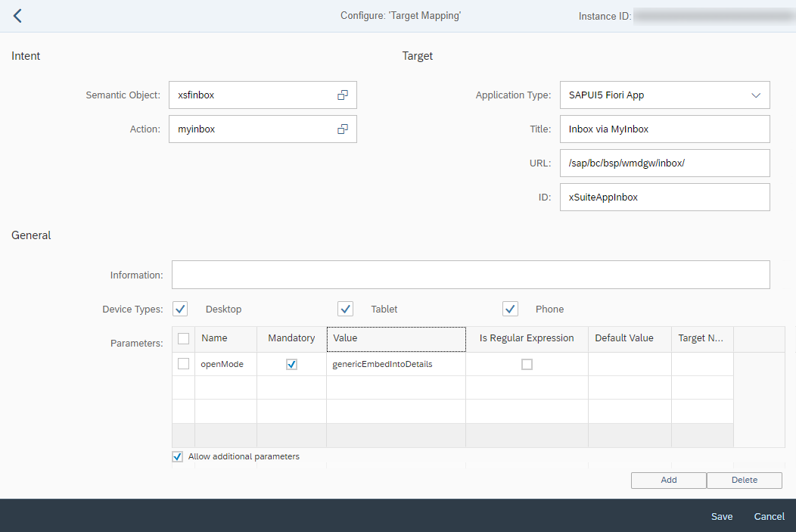Click the URL field with the inbox path
This screenshot has height=532, width=796.
(664, 163)
